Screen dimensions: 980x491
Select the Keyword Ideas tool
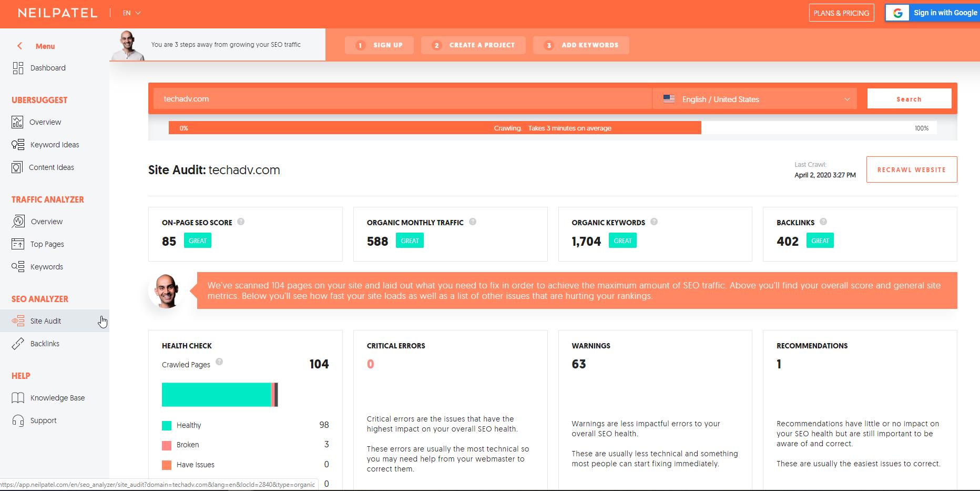54,144
